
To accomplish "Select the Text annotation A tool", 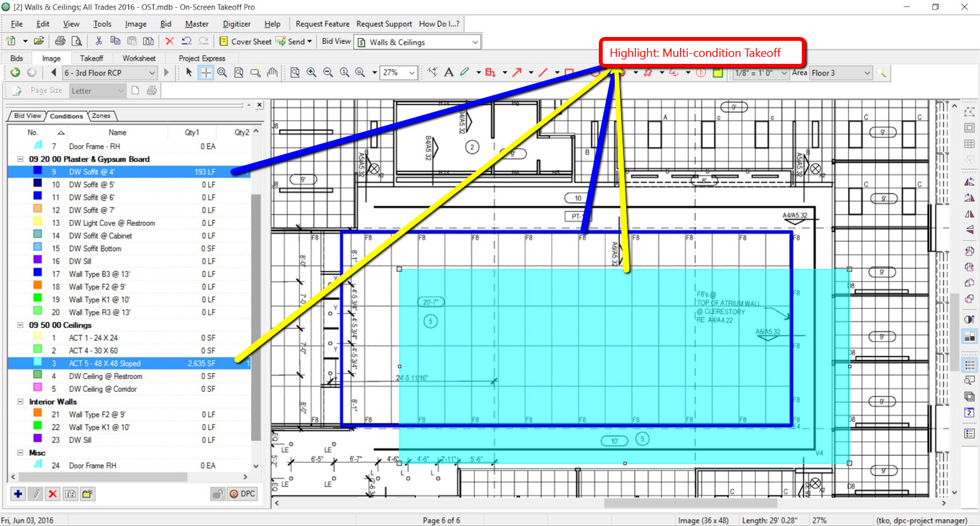I will 449,73.
